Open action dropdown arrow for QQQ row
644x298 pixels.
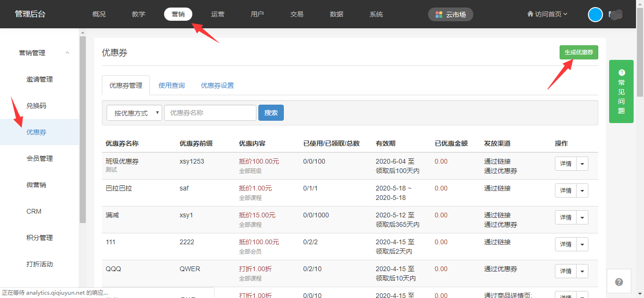click(x=582, y=272)
